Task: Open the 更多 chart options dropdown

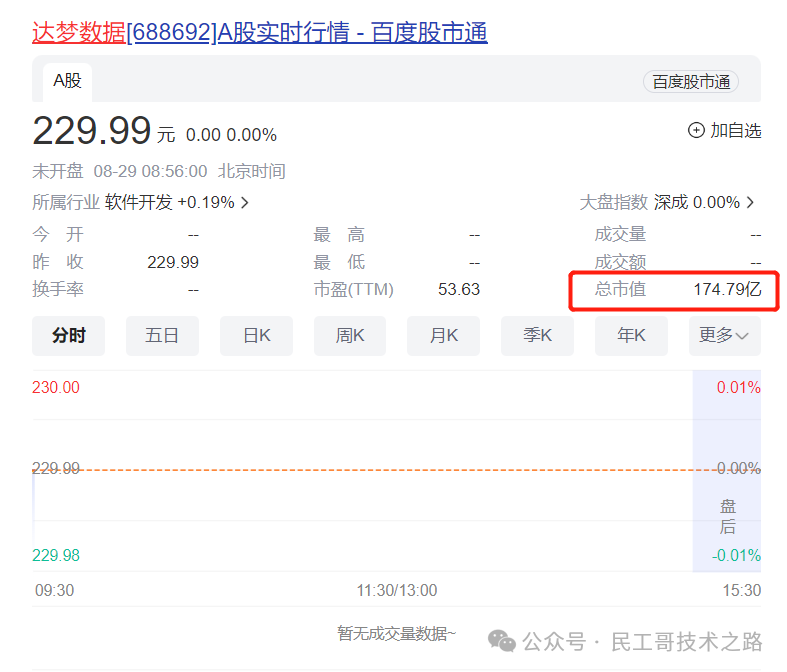Action: pos(725,336)
